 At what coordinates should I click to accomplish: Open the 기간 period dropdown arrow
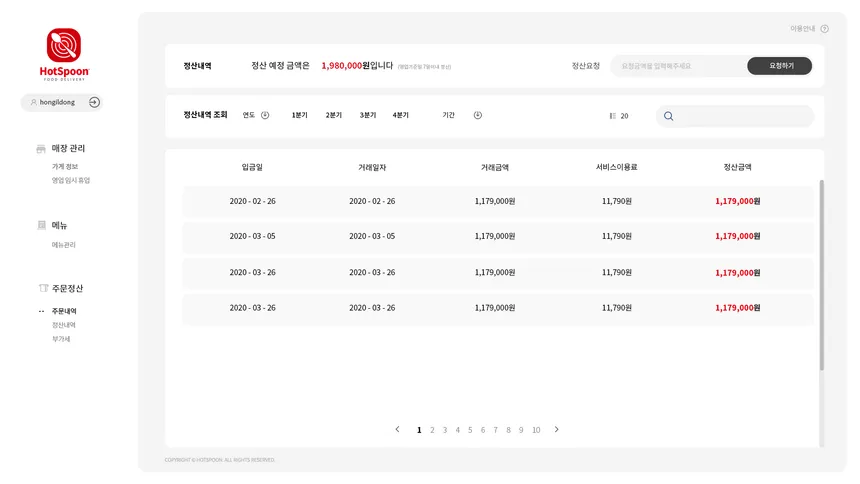(x=478, y=115)
